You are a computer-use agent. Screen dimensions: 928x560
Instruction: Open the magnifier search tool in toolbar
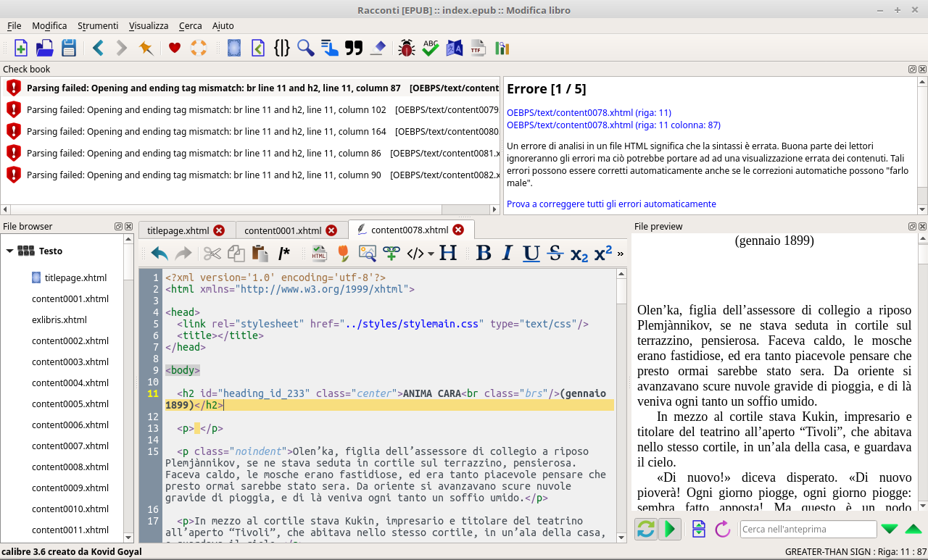[x=305, y=49]
